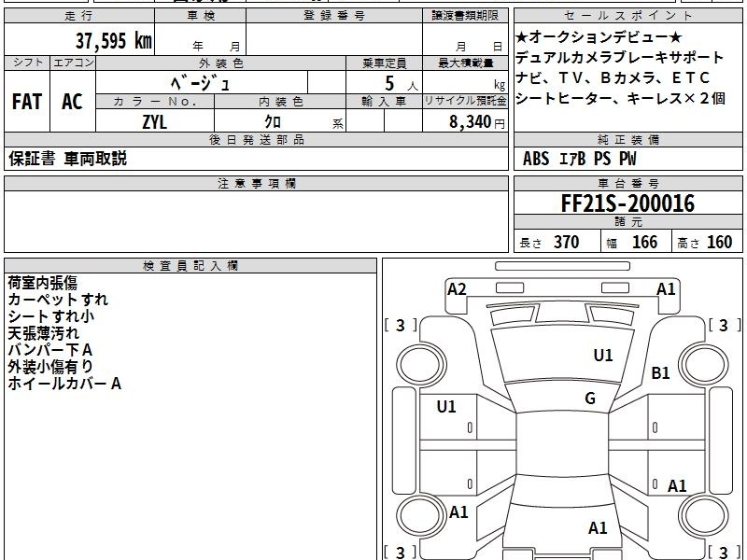The image size is (747, 560).
Task: Click the 最大積載量 header
Action: pos(465,63)
